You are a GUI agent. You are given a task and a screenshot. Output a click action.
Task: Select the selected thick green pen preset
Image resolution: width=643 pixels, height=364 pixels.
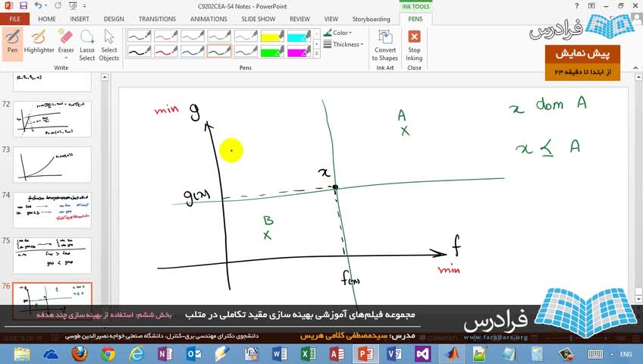click(x=219, y=52)
